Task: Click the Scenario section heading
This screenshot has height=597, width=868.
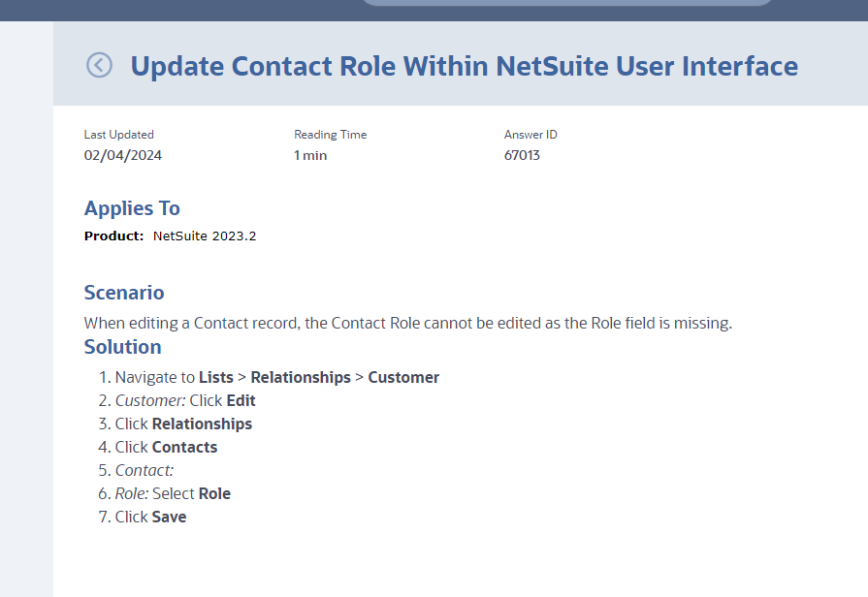Action: (124, 293)
